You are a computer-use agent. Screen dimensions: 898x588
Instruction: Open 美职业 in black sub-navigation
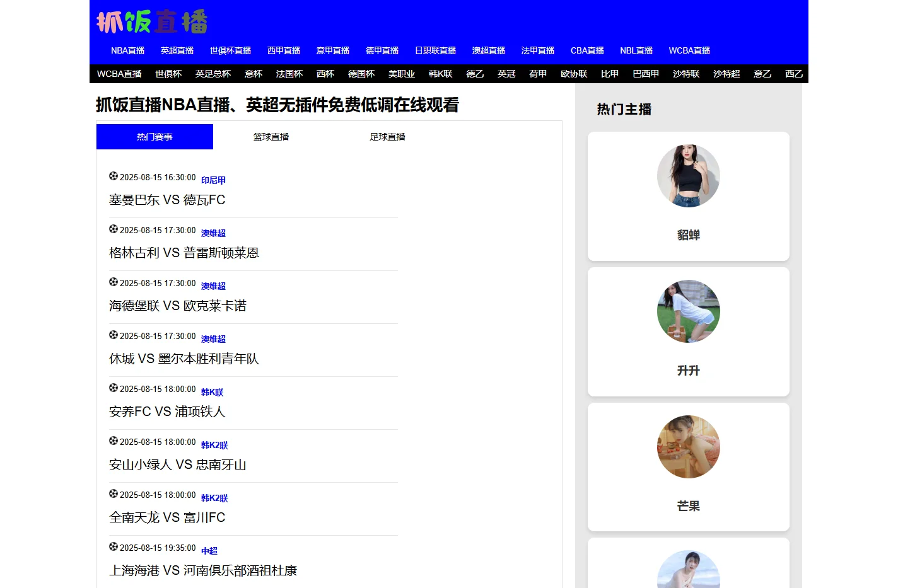pyautogui.click(x=402, y=74)
